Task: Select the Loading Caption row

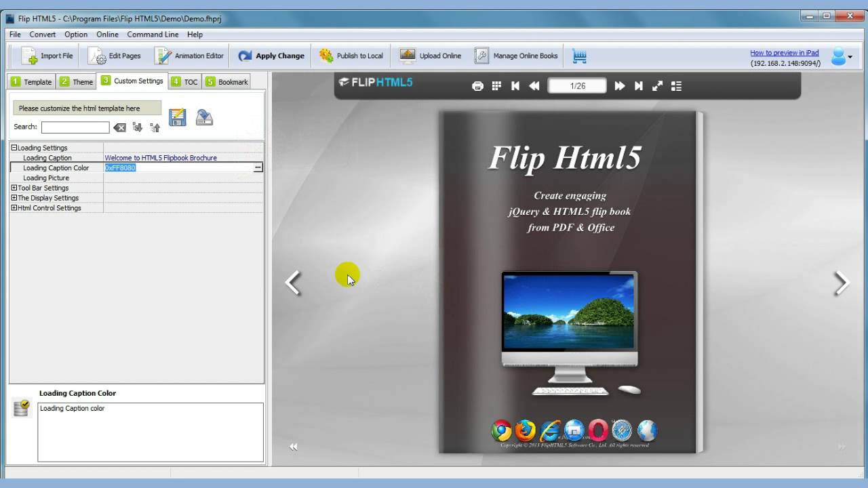Action: 136,157
